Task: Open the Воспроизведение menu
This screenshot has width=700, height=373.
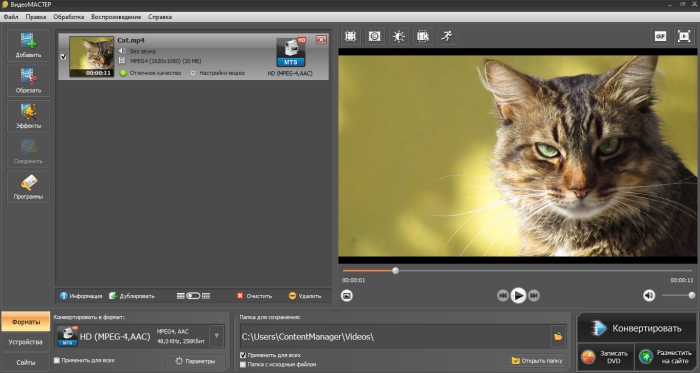Action: click(116, 17)
